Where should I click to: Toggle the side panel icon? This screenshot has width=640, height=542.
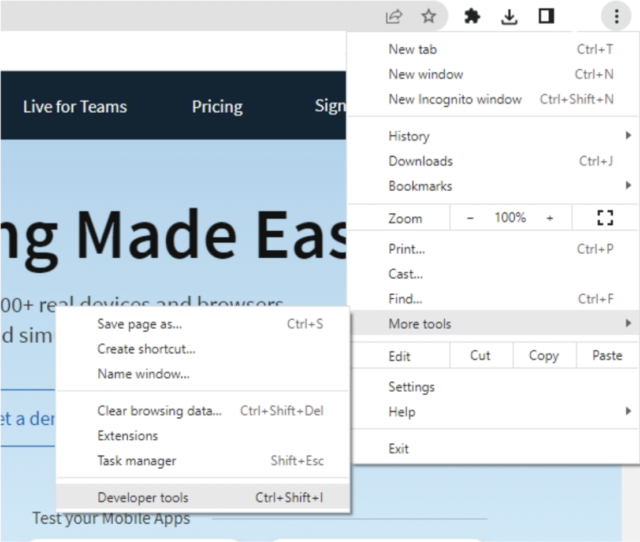tap(546, 16)
